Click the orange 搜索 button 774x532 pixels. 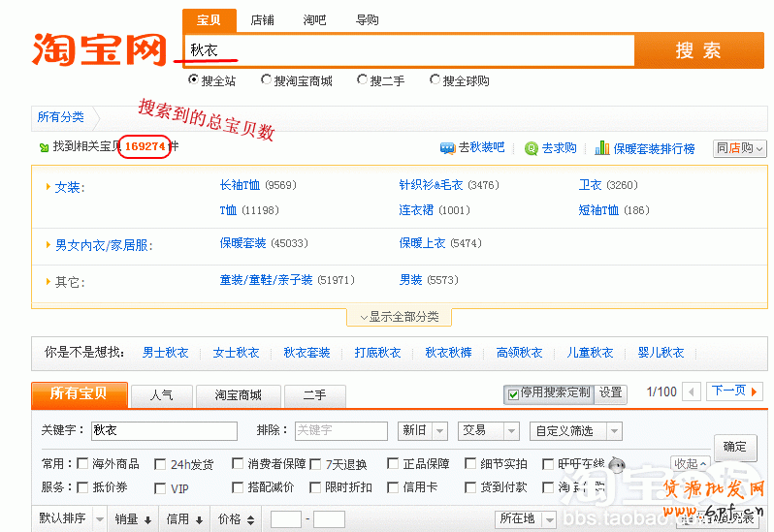click(698, 50)
